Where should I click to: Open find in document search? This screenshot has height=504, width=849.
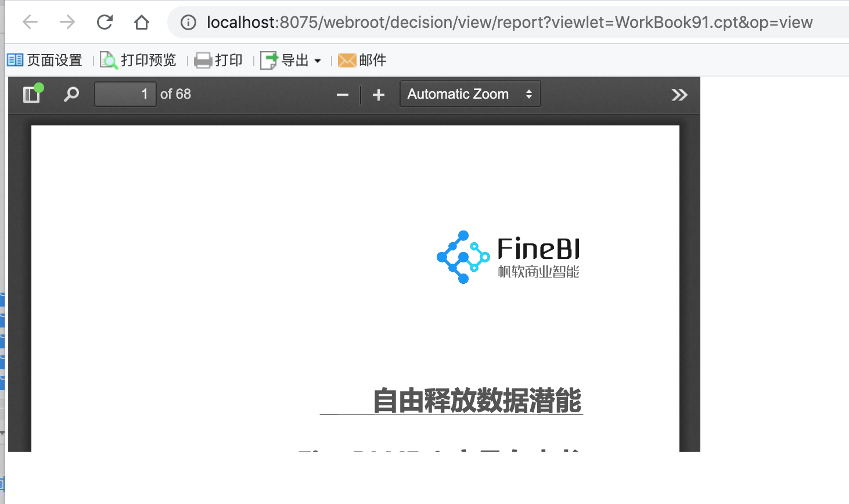(x=71, y=94)
